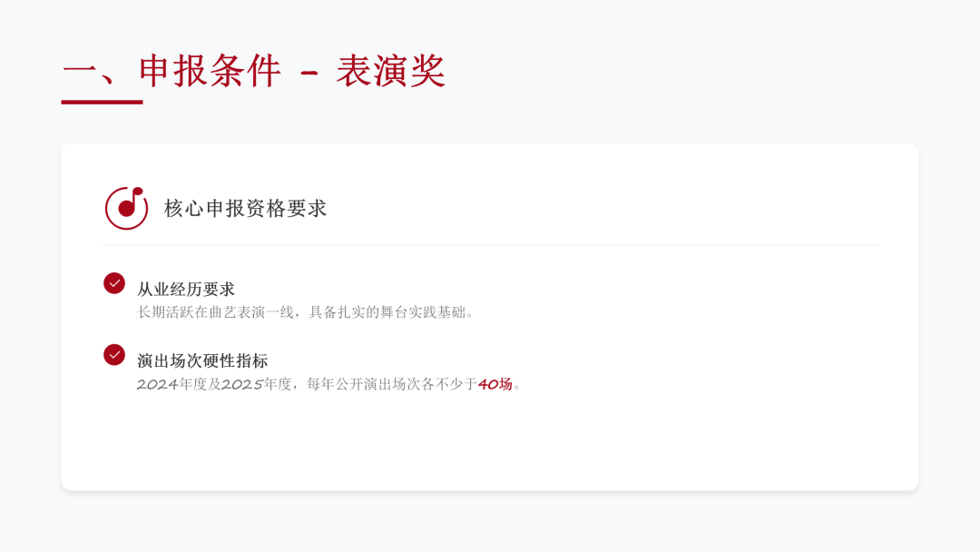Viewport: 980px width, 552px height.
Task: Click the 2024 year text
Action: [x=158, y=384]
